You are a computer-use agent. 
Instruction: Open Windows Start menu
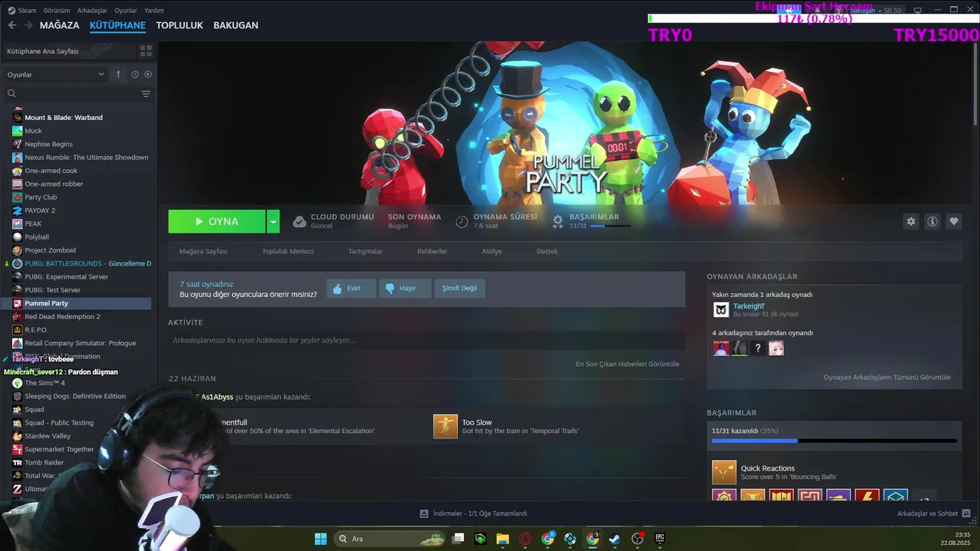pyautogui.click(x=321, y=539)
